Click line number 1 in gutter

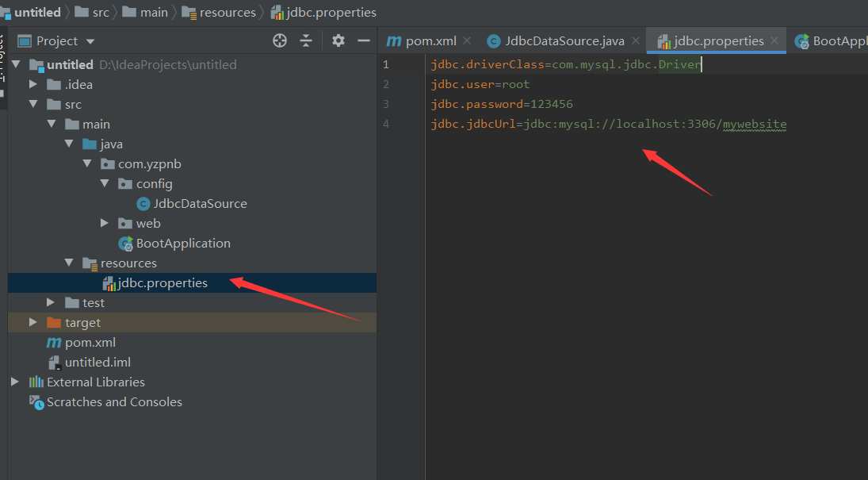[386, 65]
